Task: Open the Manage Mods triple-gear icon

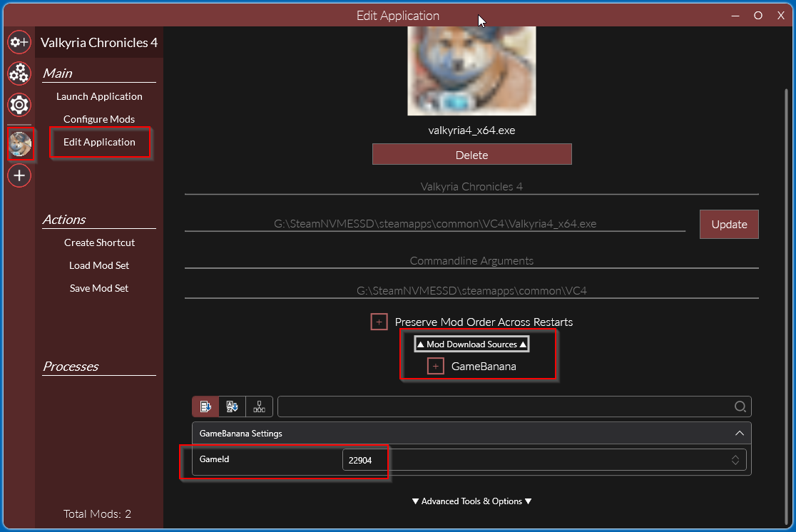Action: click(x=19, y=73)
